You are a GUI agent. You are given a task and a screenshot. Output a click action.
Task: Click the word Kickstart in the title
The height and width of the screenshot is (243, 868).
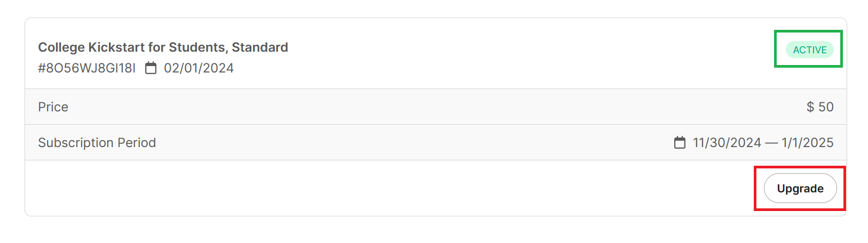(x=116, y=47)
